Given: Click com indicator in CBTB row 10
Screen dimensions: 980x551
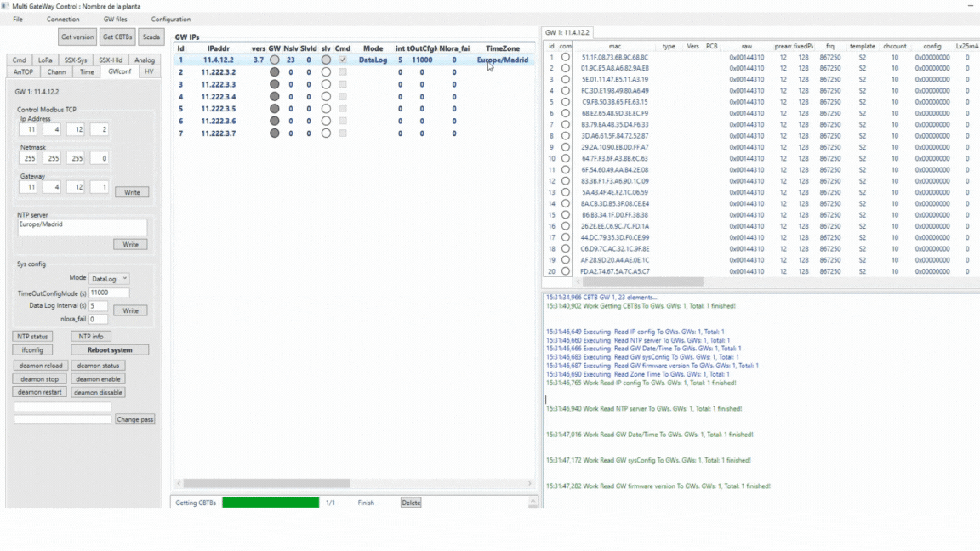Looking at the screenshot, I should click(565, 159).
